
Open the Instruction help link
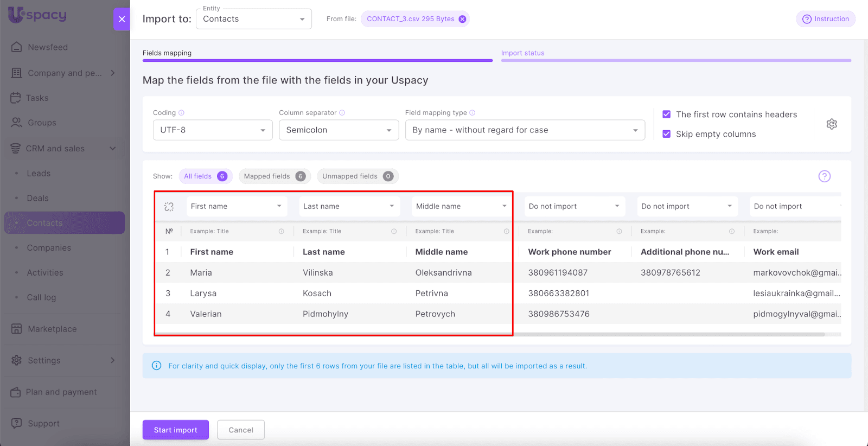pos(825,19)
